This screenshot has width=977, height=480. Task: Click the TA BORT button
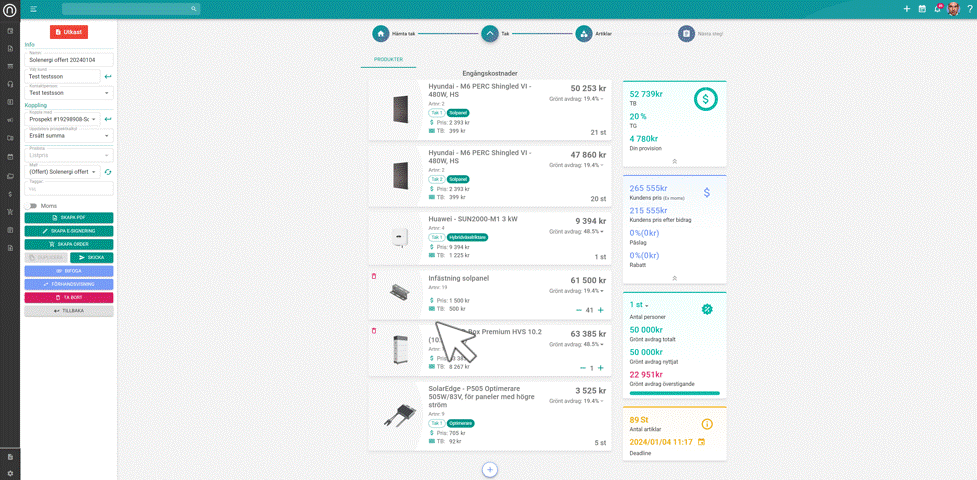coord(69,297)
